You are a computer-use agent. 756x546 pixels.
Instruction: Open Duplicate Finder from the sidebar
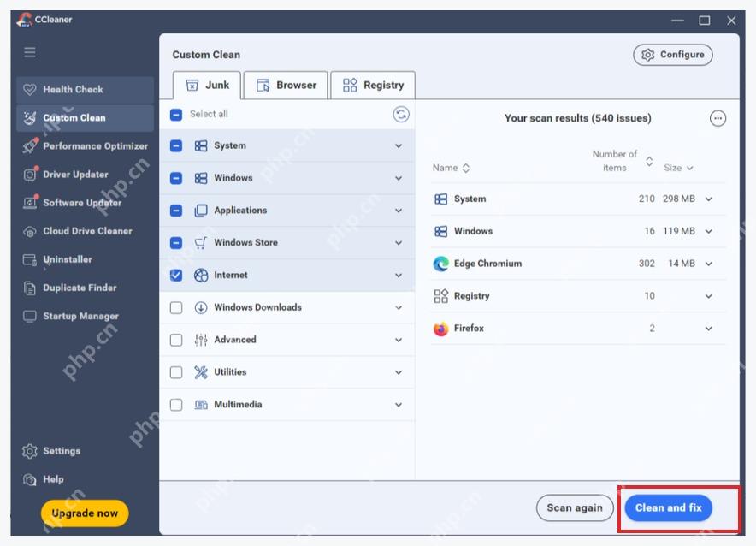[85, 288]
